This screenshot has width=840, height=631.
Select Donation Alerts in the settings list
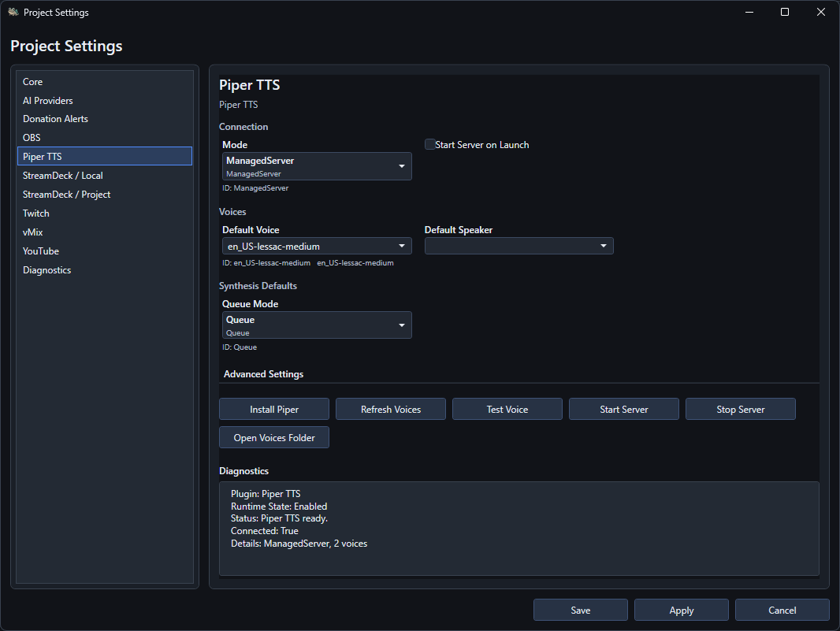point(104,119)
